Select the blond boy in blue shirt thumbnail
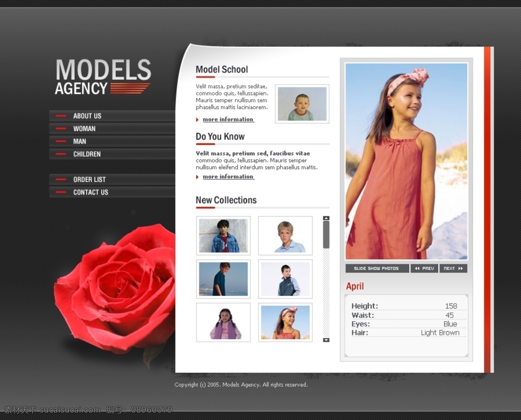Screen dimensions: 521x420 pos(285,235)
